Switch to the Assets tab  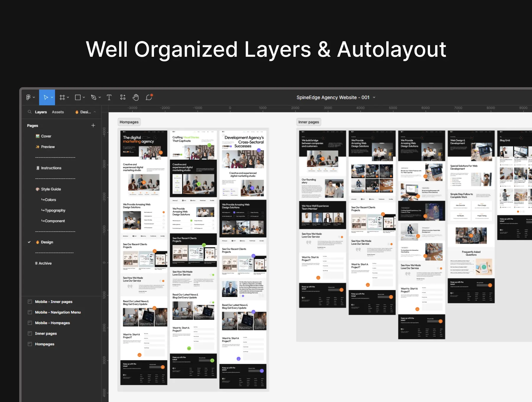click(x=58, y=112)
